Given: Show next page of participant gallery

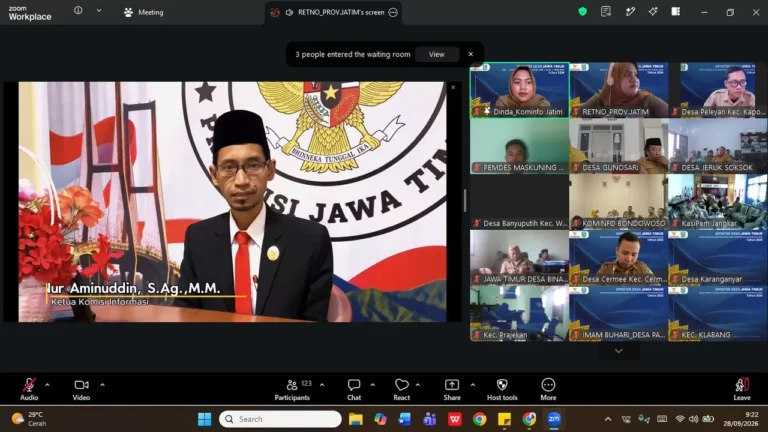Looking at the screenshot, I should (619, 351).
